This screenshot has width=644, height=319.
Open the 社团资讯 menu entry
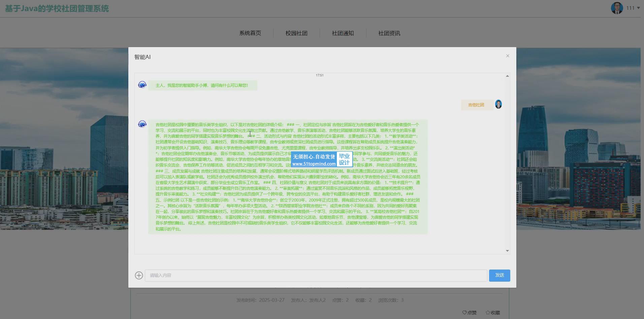click(x=389, y=33)
